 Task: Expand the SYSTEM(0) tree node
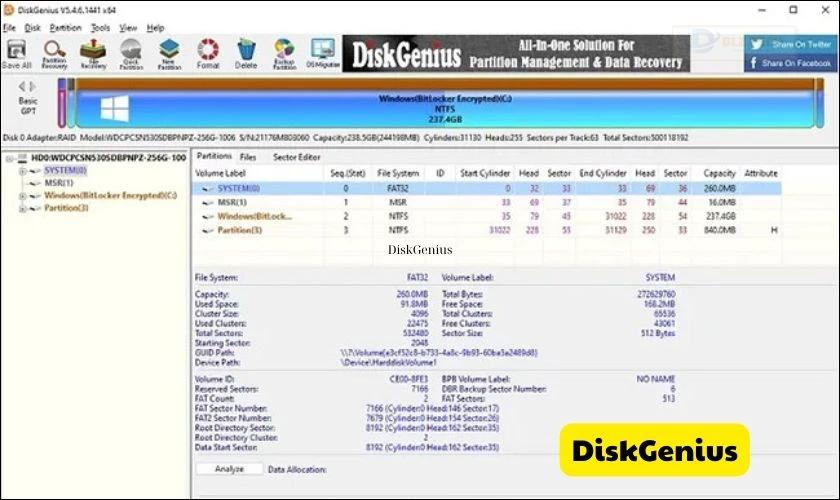22,171
